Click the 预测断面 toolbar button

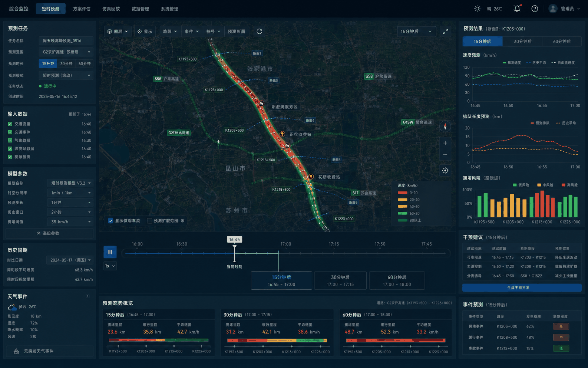236,32
